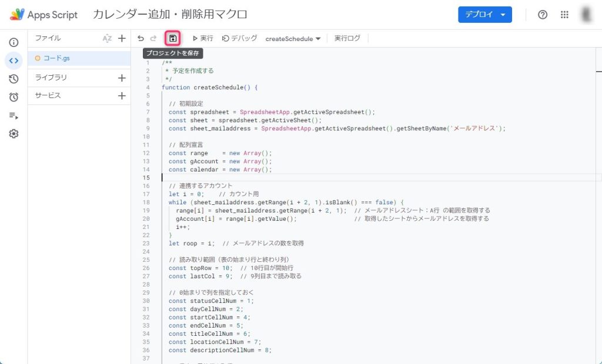Image resolution: width=602 pixels, height=364 pixels.
Task: Open the デプロイ deploy dropdown button
Action: 484,15
